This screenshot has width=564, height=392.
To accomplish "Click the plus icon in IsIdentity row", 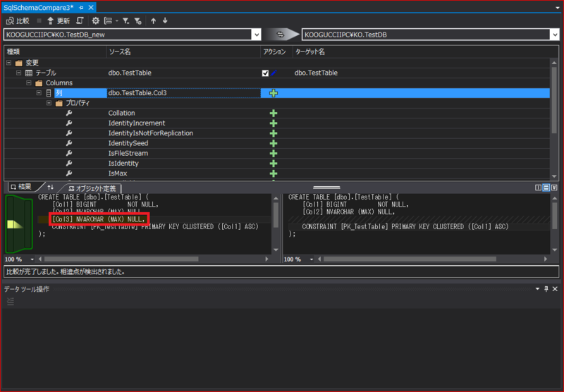I will (x=274, y=164).
